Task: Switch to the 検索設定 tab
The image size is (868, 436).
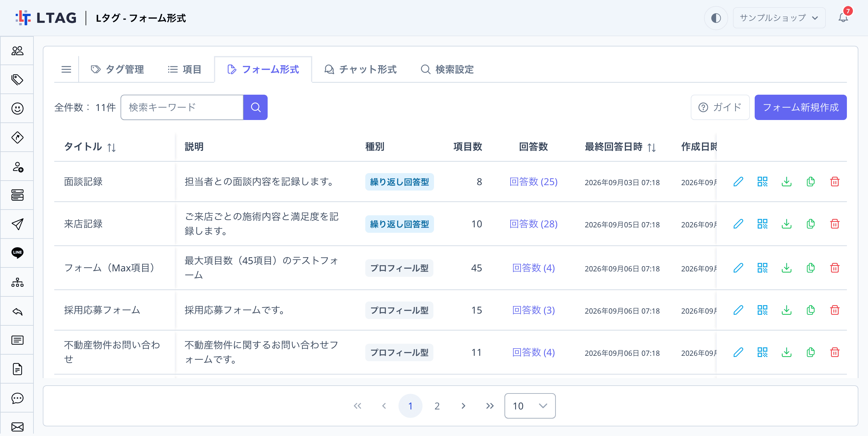Action: (x=448, y=69)
